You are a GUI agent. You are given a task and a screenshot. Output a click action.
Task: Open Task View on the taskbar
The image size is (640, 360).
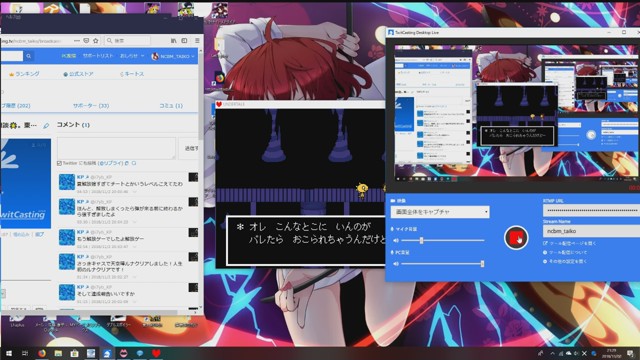[25, 353]
